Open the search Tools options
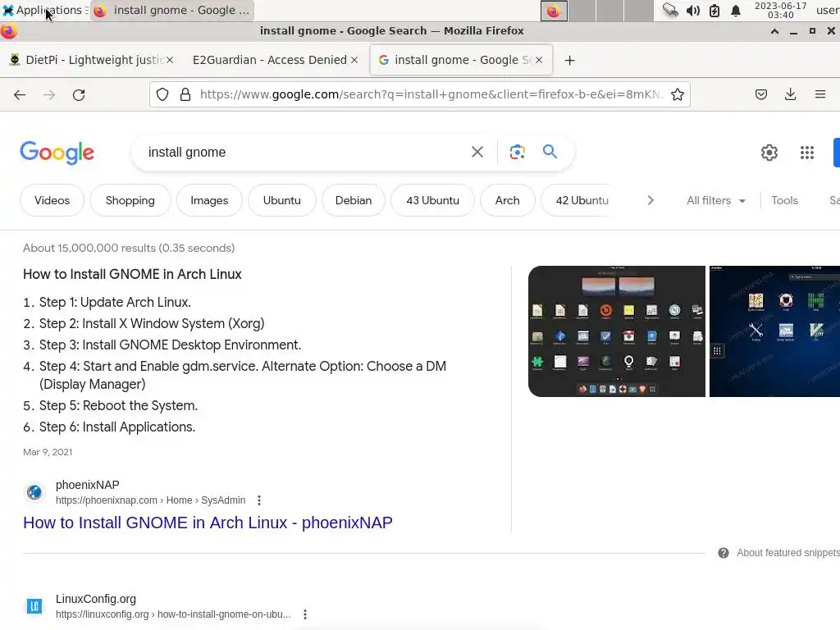The image size is (840, 630). click(x=784, y=200)
